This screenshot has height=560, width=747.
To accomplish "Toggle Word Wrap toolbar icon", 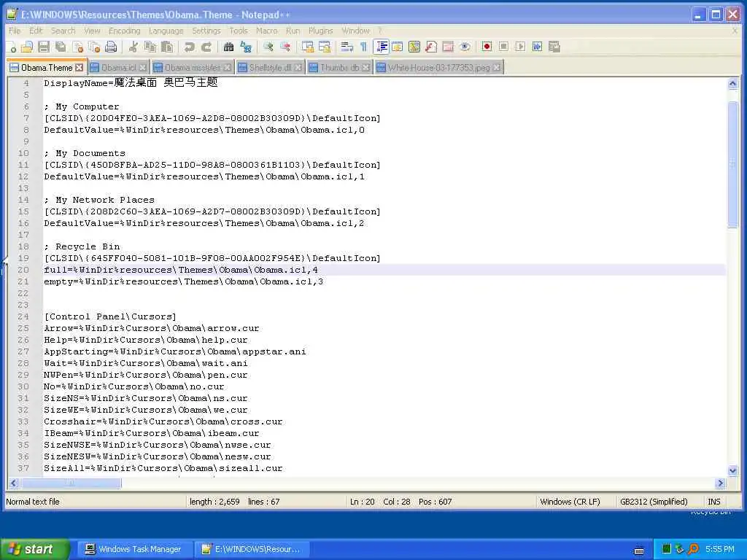I will (347, 47).
